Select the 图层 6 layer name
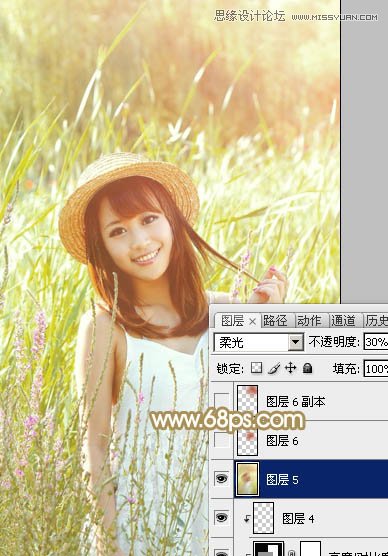388x556 pixels. 282,441
